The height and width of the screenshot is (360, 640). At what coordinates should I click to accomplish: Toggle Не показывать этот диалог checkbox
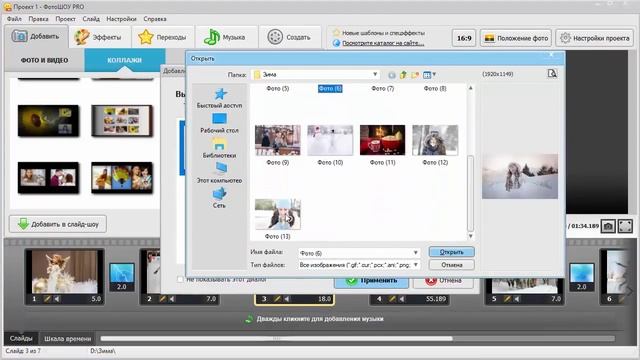[180, 280]
